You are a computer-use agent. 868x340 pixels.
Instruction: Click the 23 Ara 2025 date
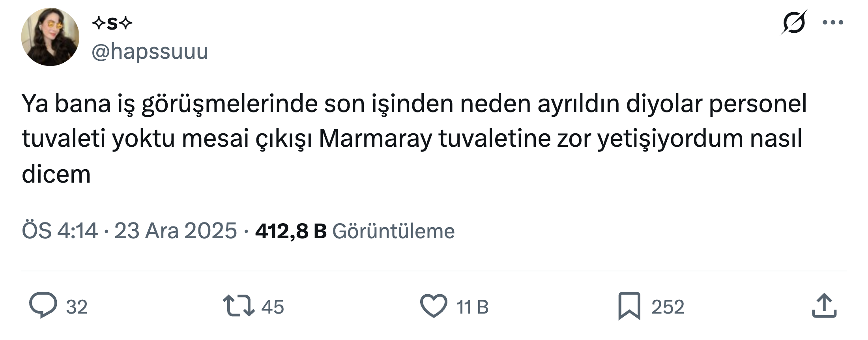pyautogui.click(x=175, y=231)
